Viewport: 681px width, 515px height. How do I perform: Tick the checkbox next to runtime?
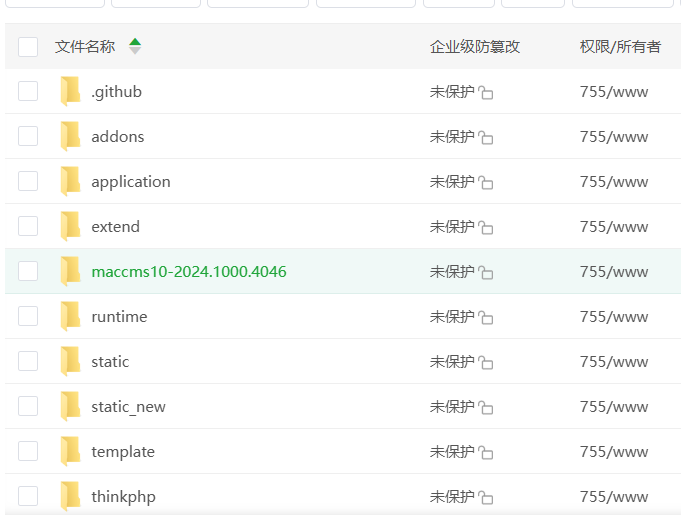point(28,316)
